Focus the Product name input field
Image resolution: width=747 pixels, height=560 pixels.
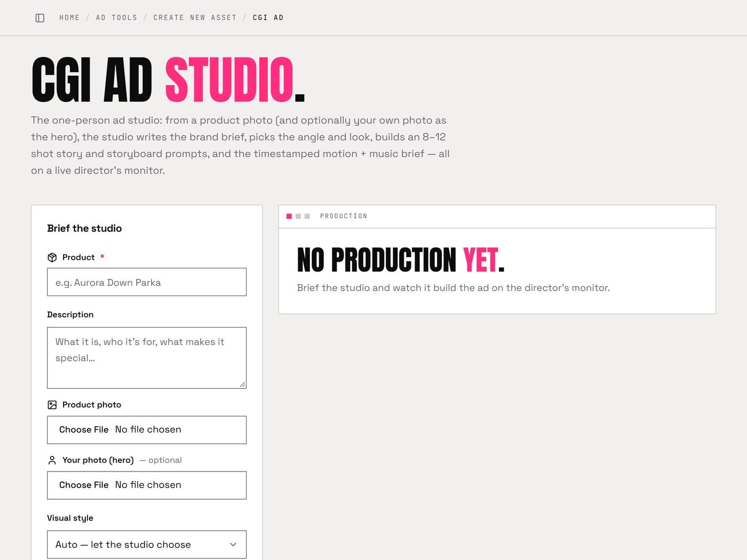tap(147, 282)
